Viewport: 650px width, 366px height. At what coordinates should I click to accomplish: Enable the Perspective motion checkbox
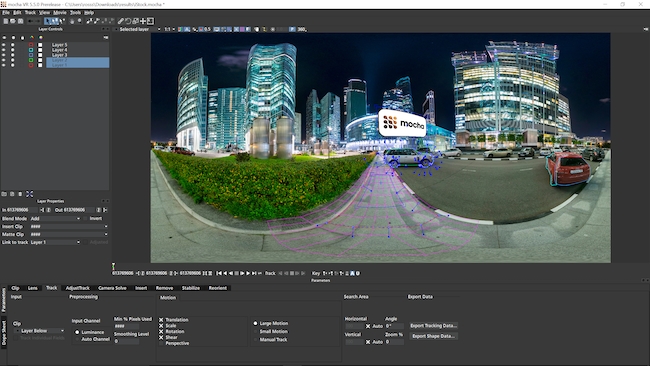pos(161,343)
